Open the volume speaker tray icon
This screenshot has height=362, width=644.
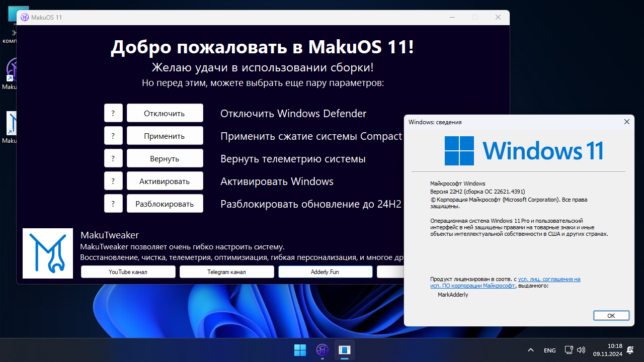(x=581, y=350)
